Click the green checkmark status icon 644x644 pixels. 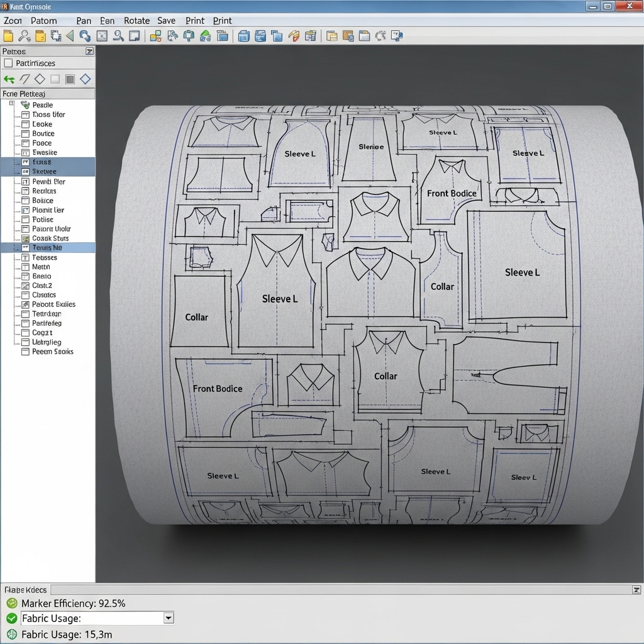[x=11, y=618]
